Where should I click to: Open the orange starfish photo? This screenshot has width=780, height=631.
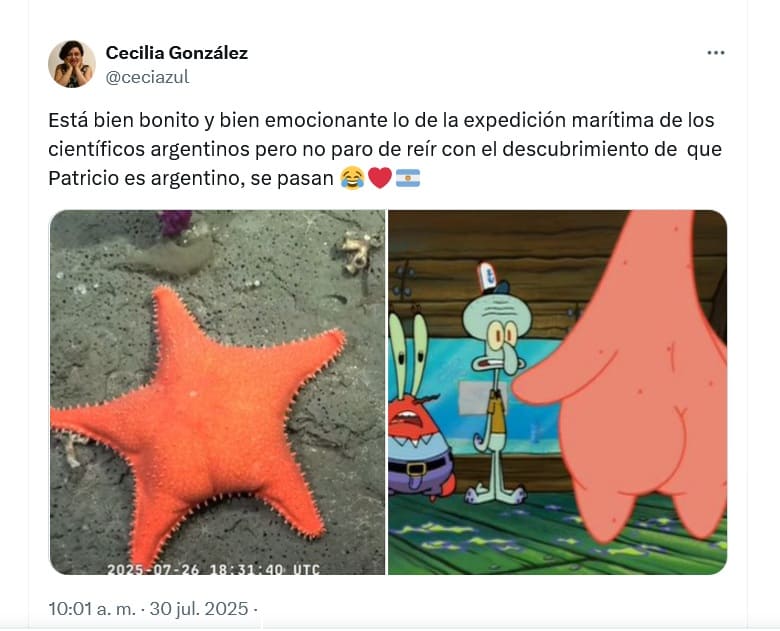pos(217,392)
